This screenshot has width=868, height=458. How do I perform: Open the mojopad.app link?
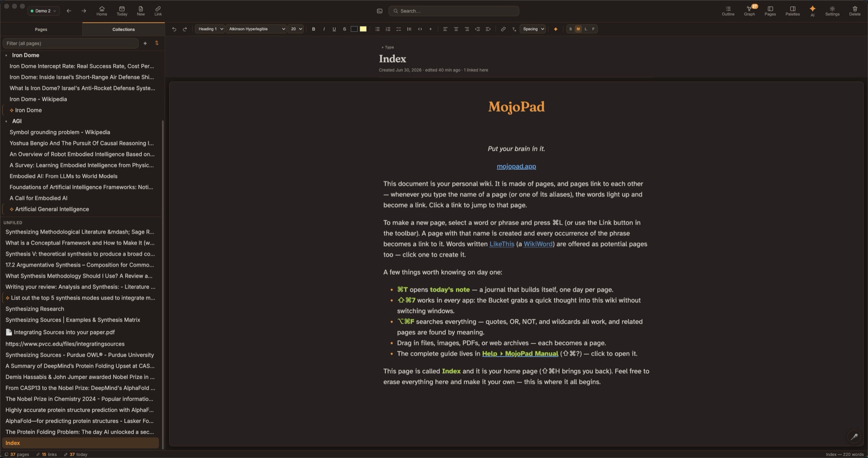(516, 166)
